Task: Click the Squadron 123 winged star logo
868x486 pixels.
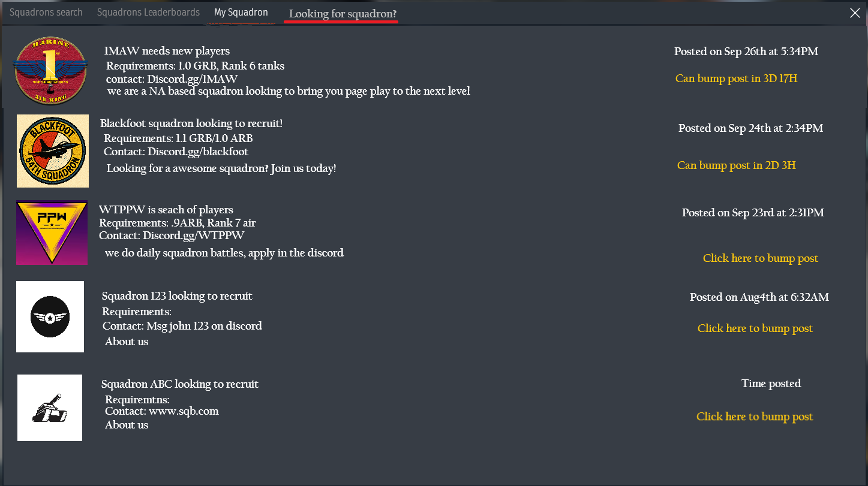Action: (50, 316)
